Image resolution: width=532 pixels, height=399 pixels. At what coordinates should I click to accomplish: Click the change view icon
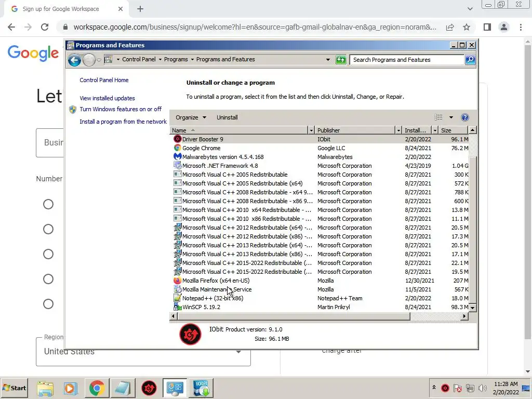pos(438,117)
